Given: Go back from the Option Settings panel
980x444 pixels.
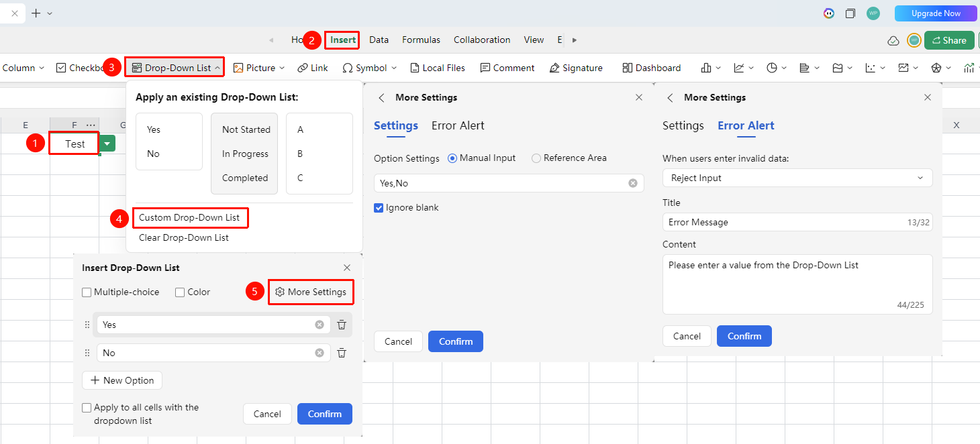Looking at the screenshot, I should point(381,98).
